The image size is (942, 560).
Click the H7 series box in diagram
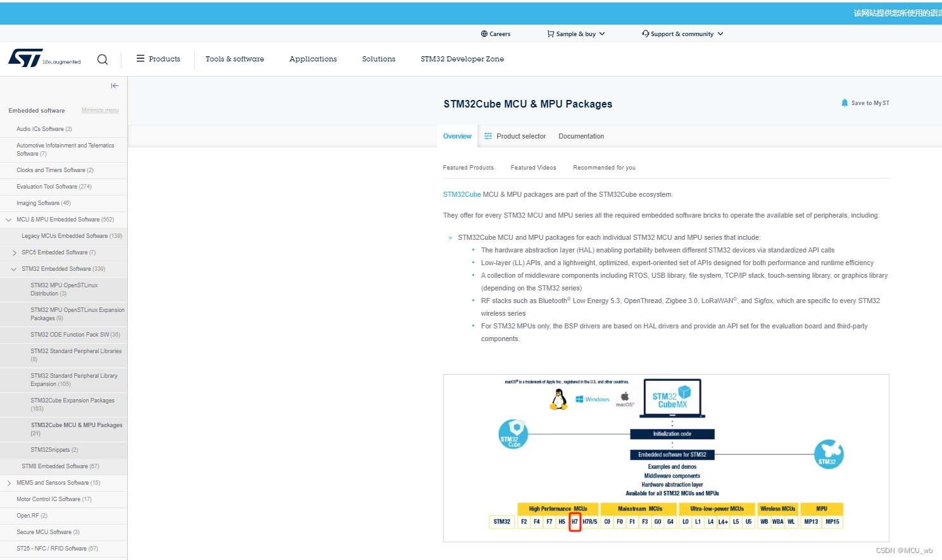575,522
